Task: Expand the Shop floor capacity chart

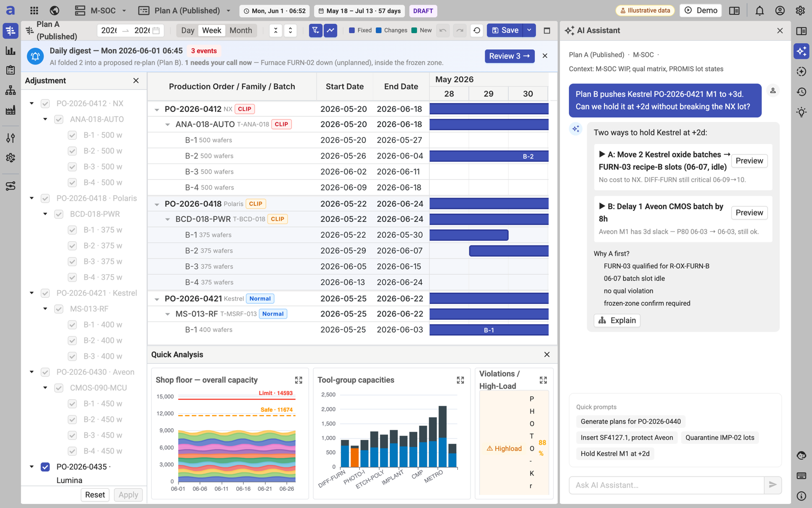Action: pos(298,380)
